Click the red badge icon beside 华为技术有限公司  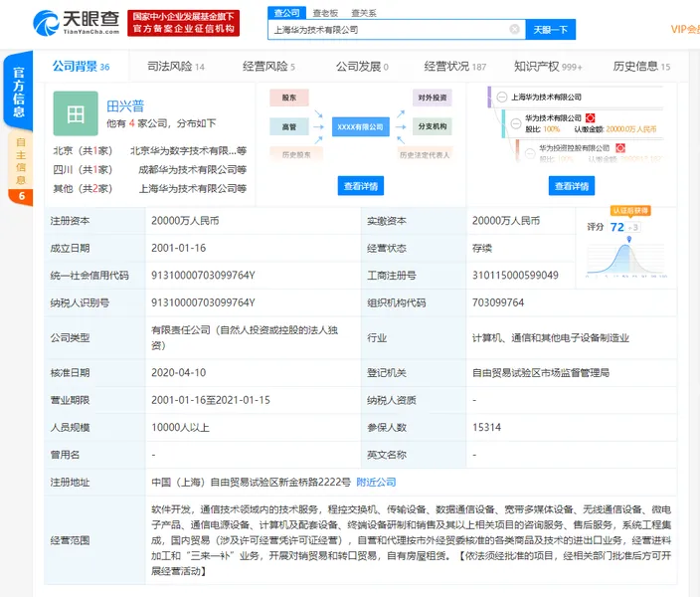pyautogui.click(x=590, y=118)
